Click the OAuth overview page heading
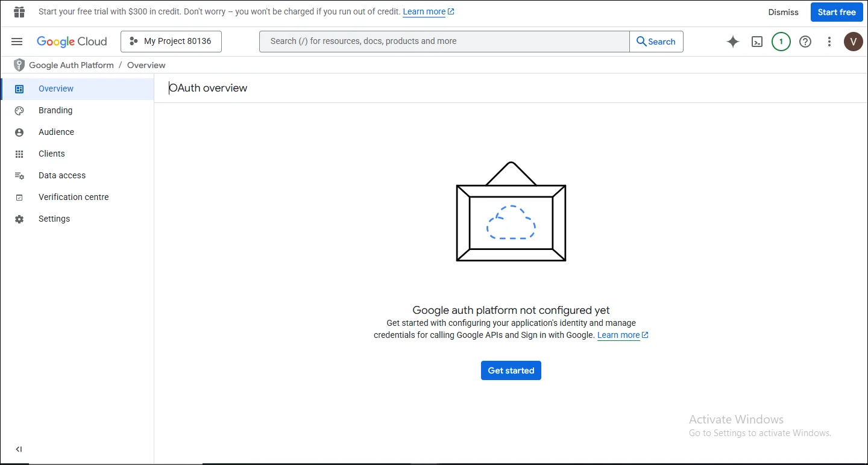 tap(209, 88)
